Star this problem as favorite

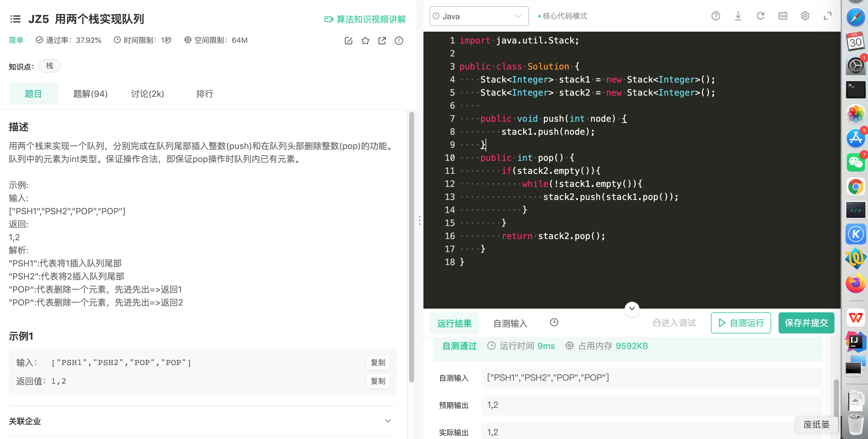tap(365, 41)
